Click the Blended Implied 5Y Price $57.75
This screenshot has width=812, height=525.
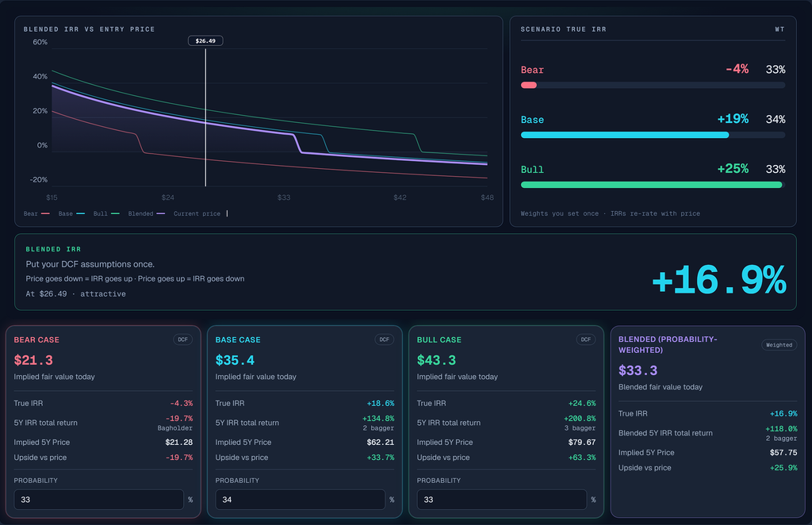[783, 453]
